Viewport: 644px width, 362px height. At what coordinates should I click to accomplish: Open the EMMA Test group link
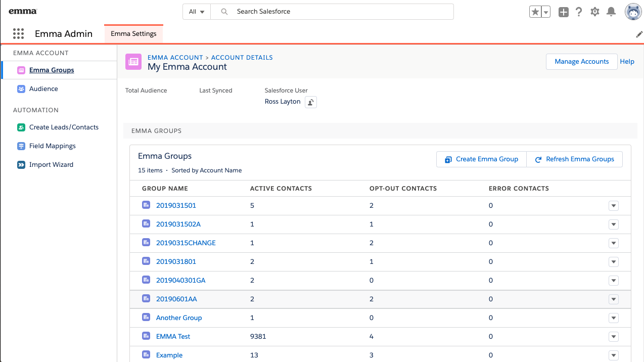coord(173,337)
